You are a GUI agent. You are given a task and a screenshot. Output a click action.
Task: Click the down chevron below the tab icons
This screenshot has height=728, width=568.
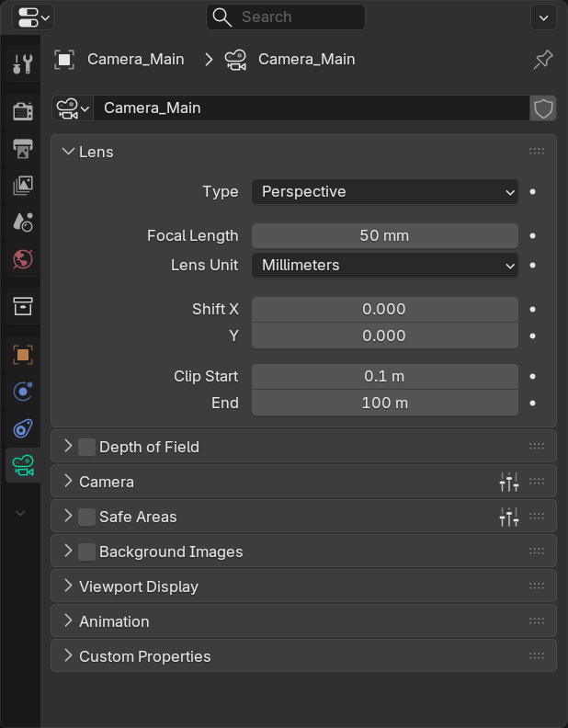[x=20, y=513]
